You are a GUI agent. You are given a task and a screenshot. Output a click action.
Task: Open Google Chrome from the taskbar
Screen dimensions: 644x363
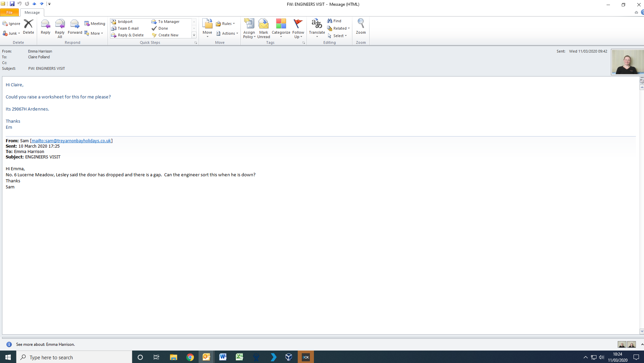(x=190, y=357)
